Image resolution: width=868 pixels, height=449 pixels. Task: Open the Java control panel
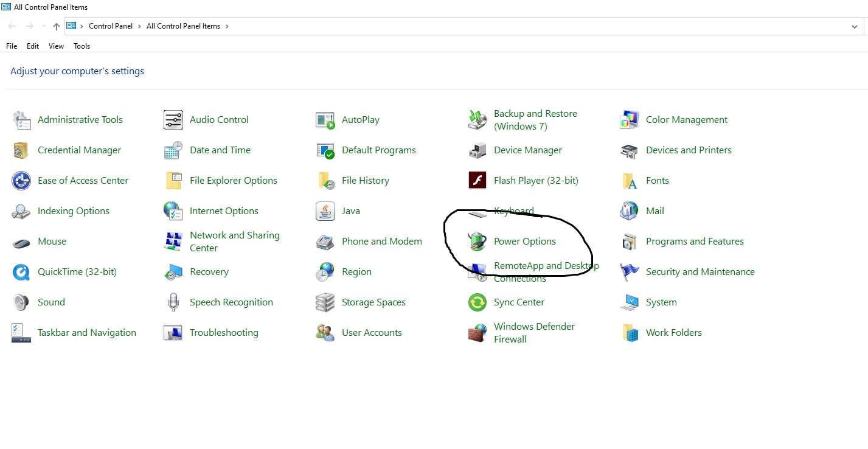pos(351,211)
